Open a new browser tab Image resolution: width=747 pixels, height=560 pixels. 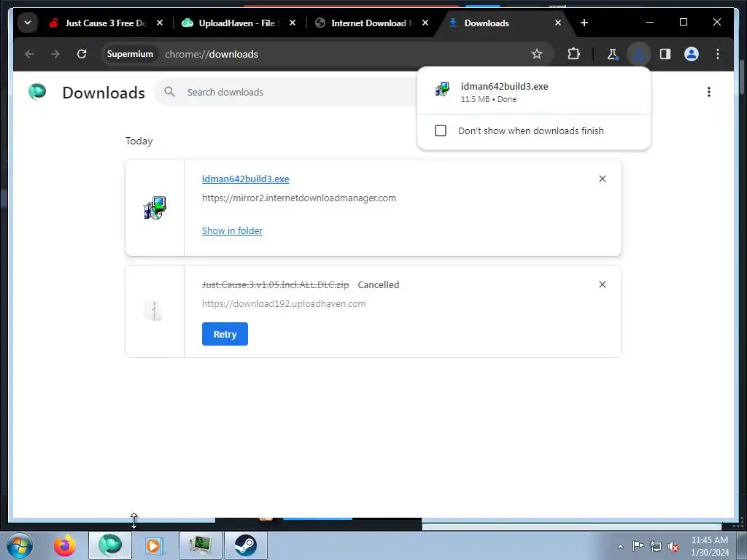click(x=584, y=23)
